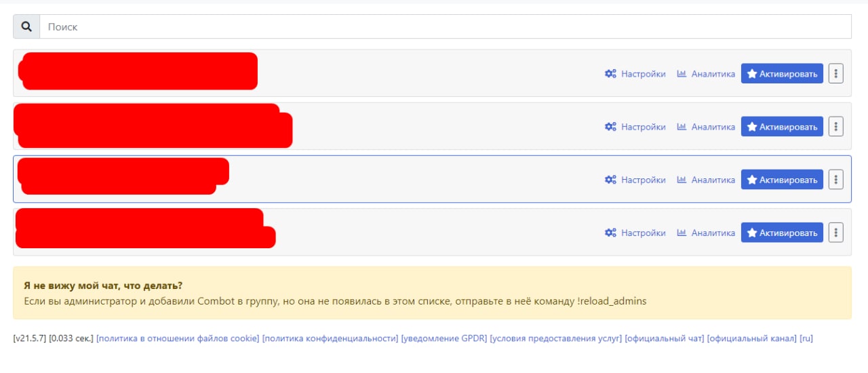The height and width of the screenshot is (373, 868).
Task: Open the three-dot menu for the second chat
Action: point(836,127)
